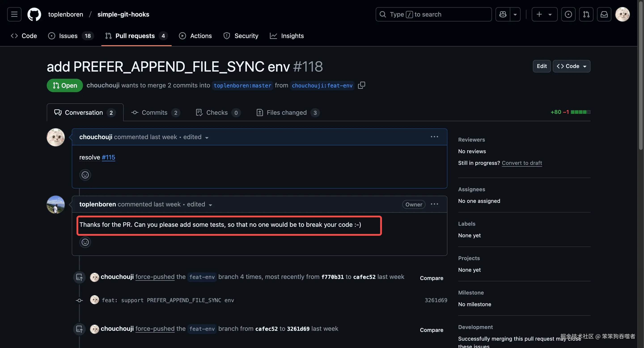Open the create new plus dropdown
The image size is (644, 348).
tap(544, 14)
